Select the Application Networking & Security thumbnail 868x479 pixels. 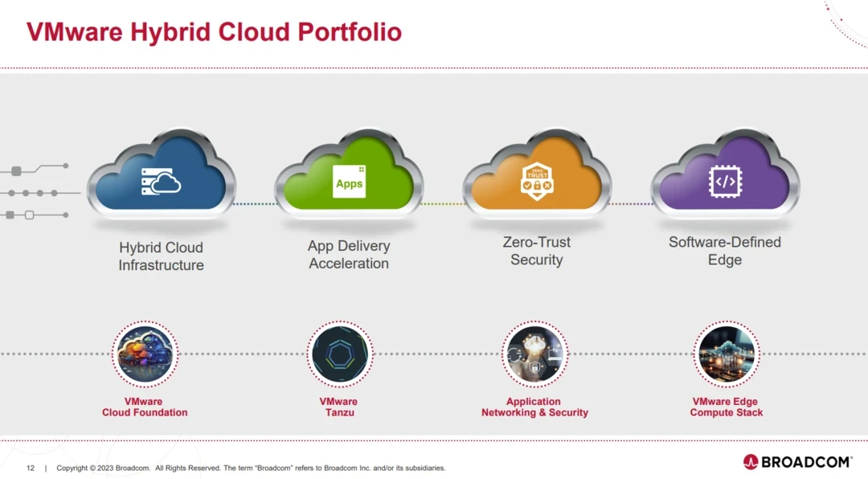tap(534, 354)
